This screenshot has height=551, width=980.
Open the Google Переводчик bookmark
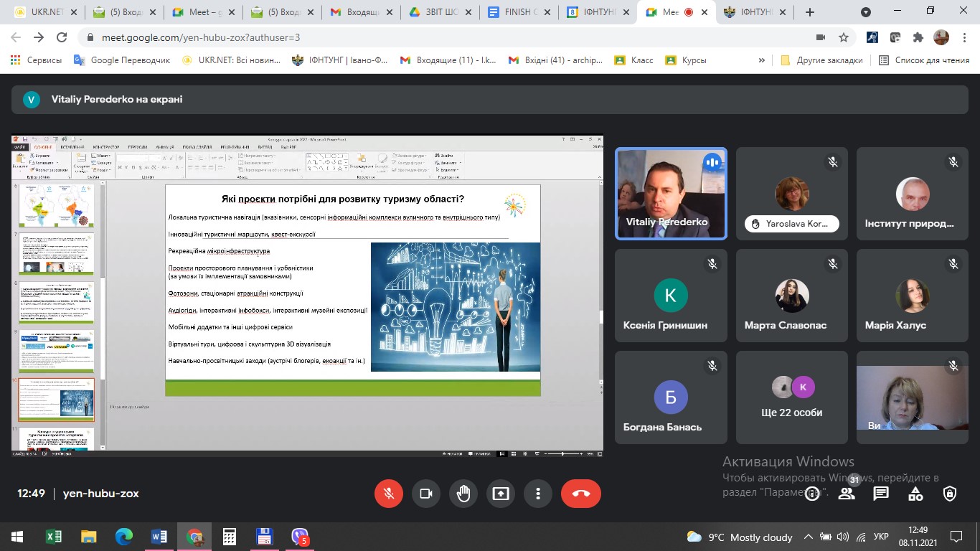coord(123,61)
